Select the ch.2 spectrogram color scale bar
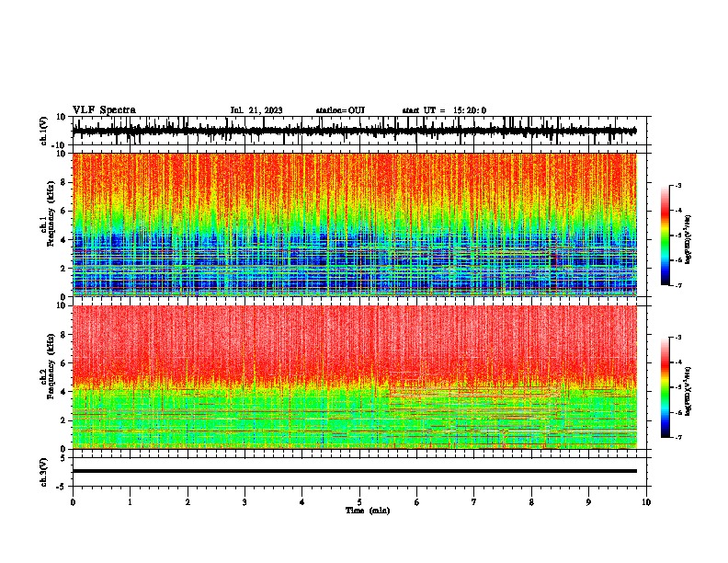The width and height of the screenshot is (728, 563). point(665,387)
